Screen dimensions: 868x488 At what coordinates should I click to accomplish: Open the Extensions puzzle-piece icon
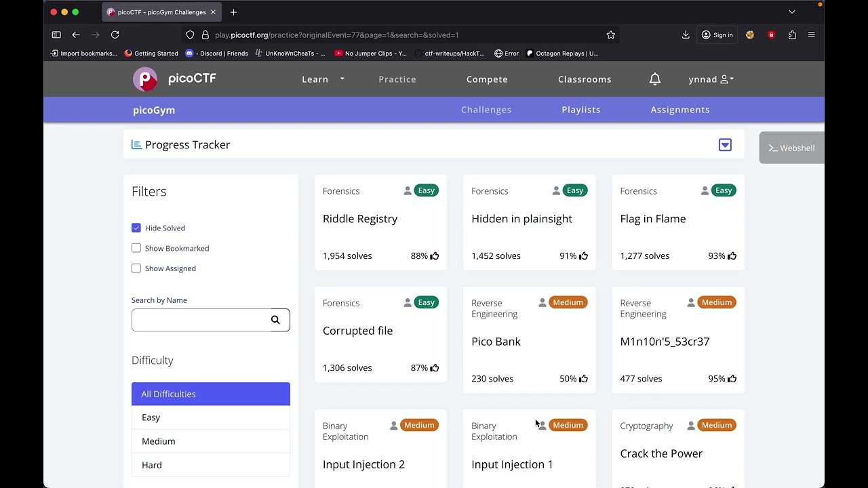792,35
